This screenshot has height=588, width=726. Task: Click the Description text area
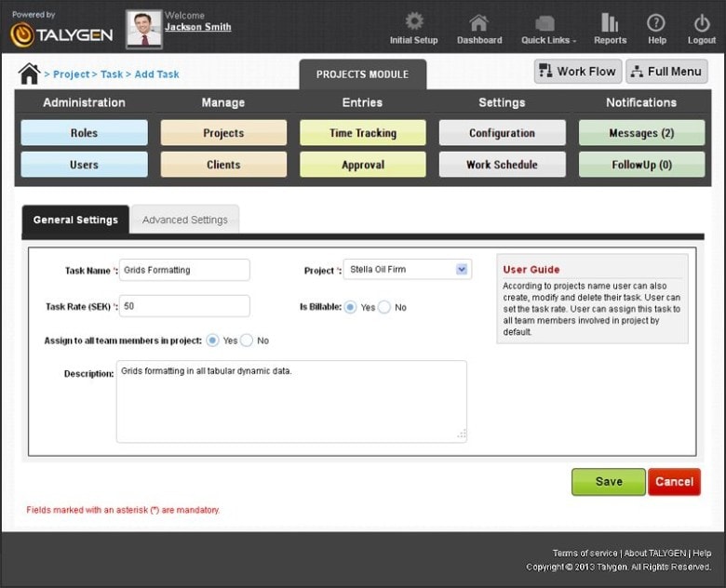(291, 401)
